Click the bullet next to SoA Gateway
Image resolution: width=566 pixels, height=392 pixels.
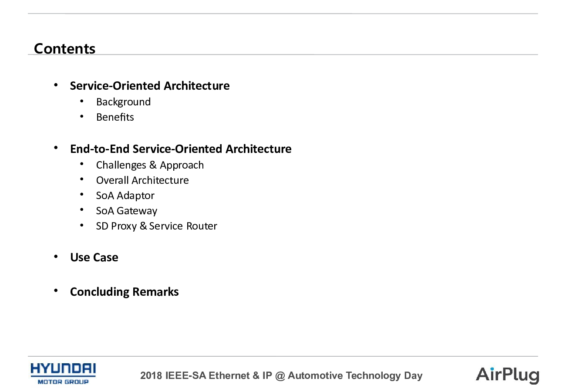click(82, 210)
